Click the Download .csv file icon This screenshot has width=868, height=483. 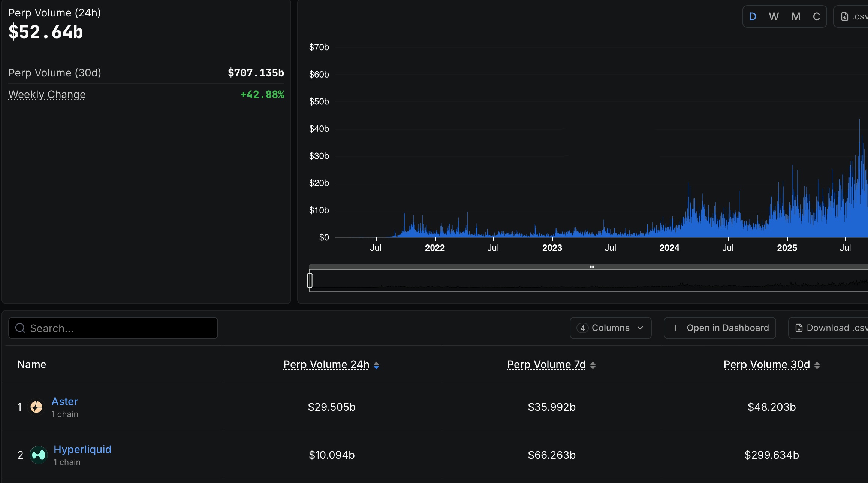click(x=799, y=328)
